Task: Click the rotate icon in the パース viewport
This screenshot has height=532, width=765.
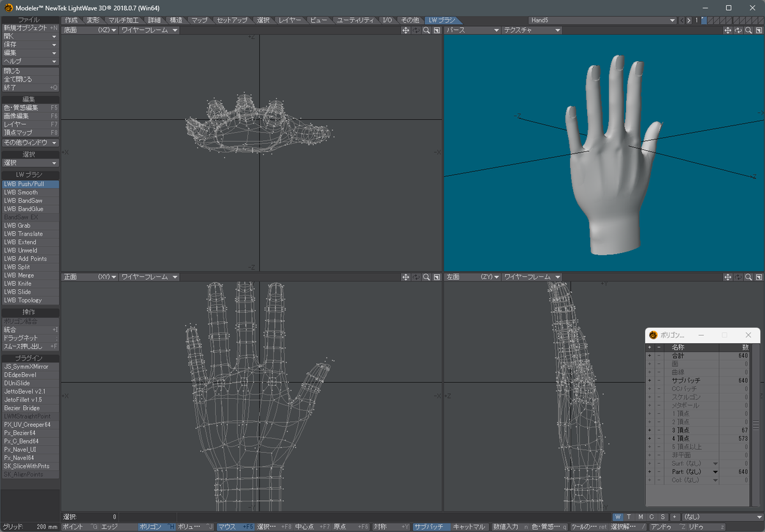Action: click(738, 31)
